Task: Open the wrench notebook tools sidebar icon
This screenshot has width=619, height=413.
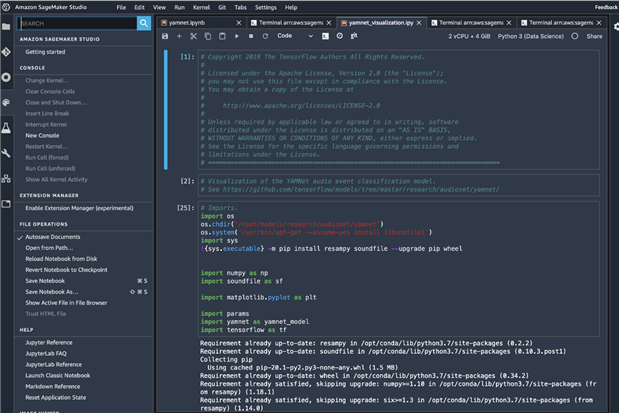Action: [x=6, y=153]
